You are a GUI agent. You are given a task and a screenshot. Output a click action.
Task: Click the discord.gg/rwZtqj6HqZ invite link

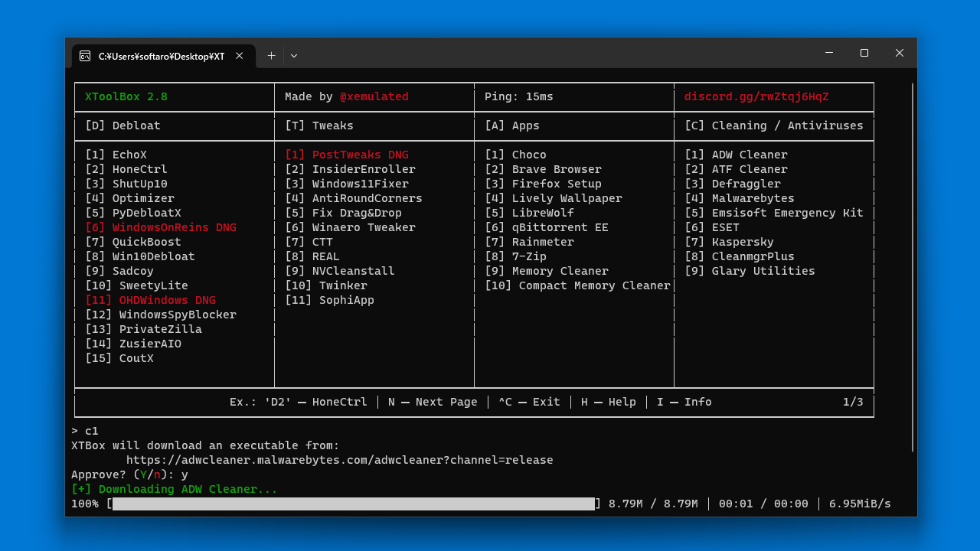pyautogui.click(x=756, y=96)
